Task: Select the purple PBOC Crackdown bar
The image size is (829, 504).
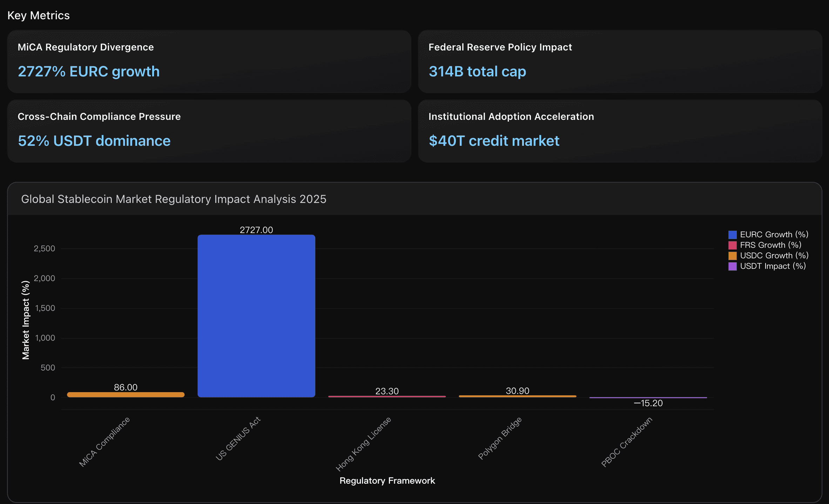Action: click(x=648, y=397)
